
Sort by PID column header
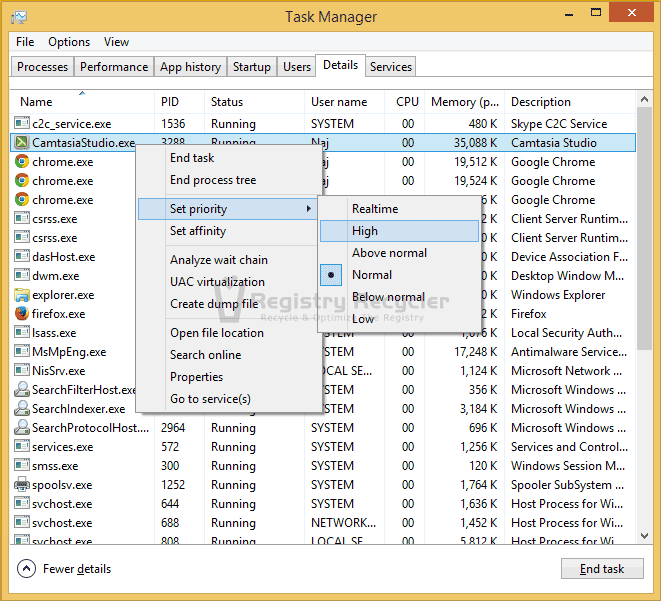coord(179,102)
